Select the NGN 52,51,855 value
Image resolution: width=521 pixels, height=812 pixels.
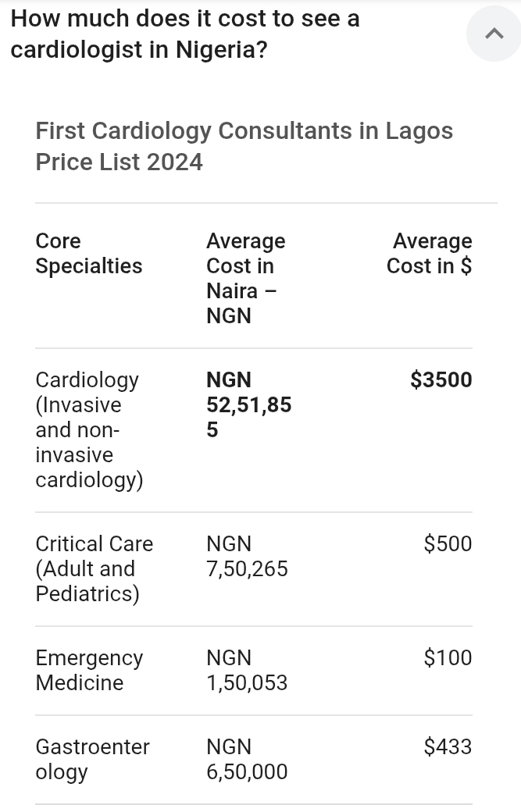(248, 404)
